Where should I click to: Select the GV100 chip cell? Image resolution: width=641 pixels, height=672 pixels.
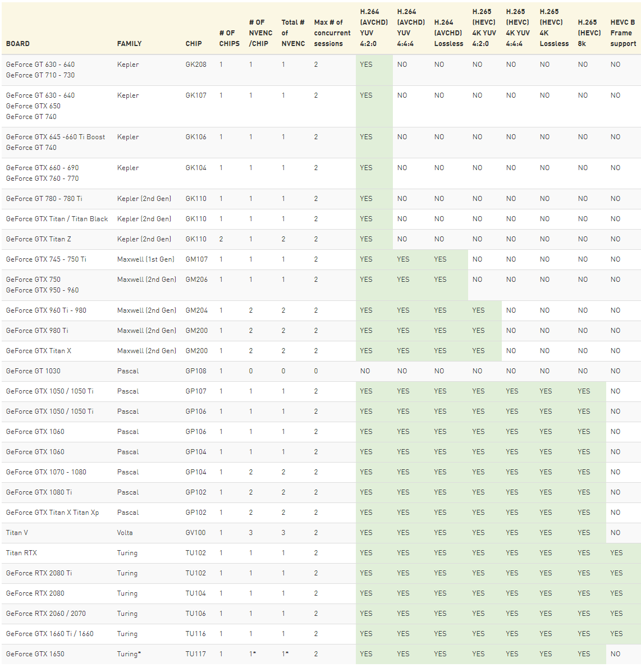coord(195,533)
